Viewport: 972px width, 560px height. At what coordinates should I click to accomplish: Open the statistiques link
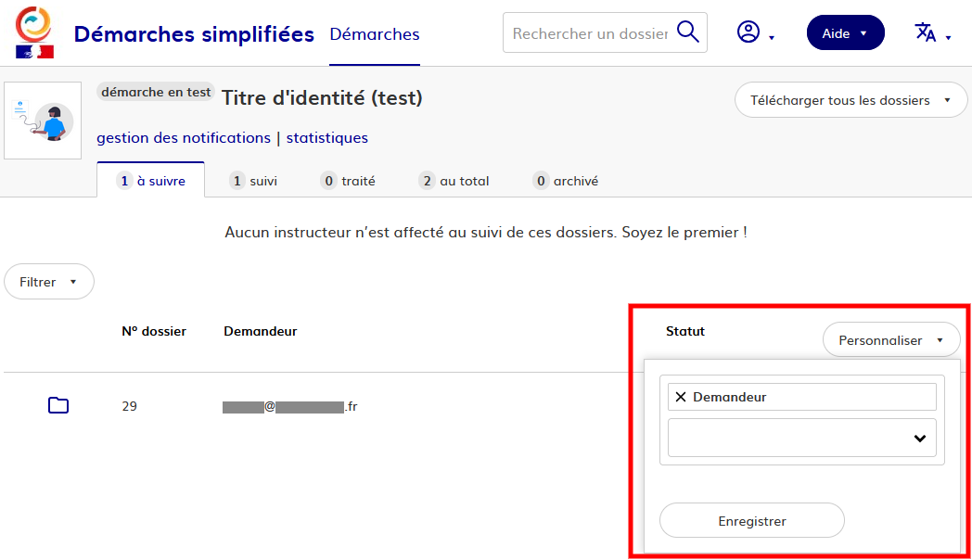[x=326, y=138]
